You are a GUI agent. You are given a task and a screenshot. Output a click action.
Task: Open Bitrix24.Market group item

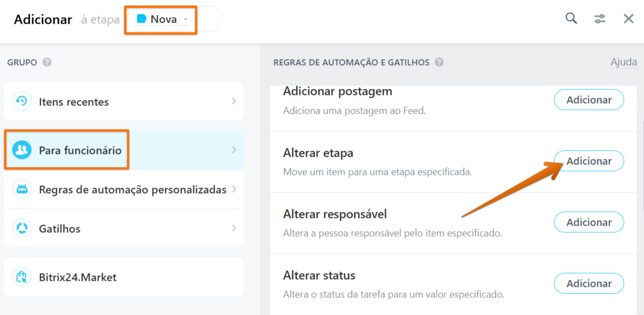pos(124,277)
